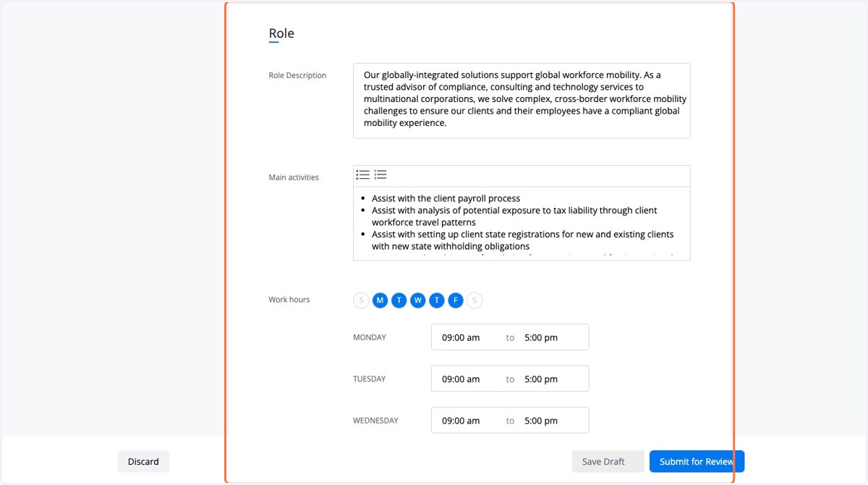Toggle the F (Friday) work day
868x485 pixels.
click(x=456, y=300)
